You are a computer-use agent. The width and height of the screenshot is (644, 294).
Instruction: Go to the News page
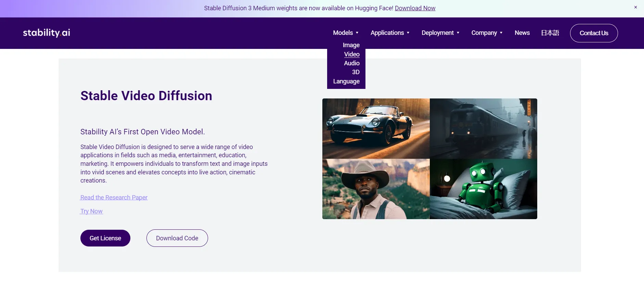(522, 33)
